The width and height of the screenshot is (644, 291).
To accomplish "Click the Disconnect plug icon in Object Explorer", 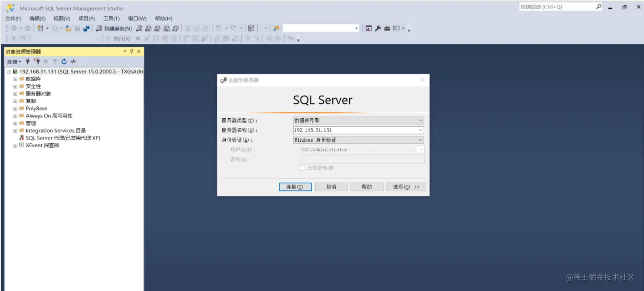I will pyautogui.click(x=37, y=62).
